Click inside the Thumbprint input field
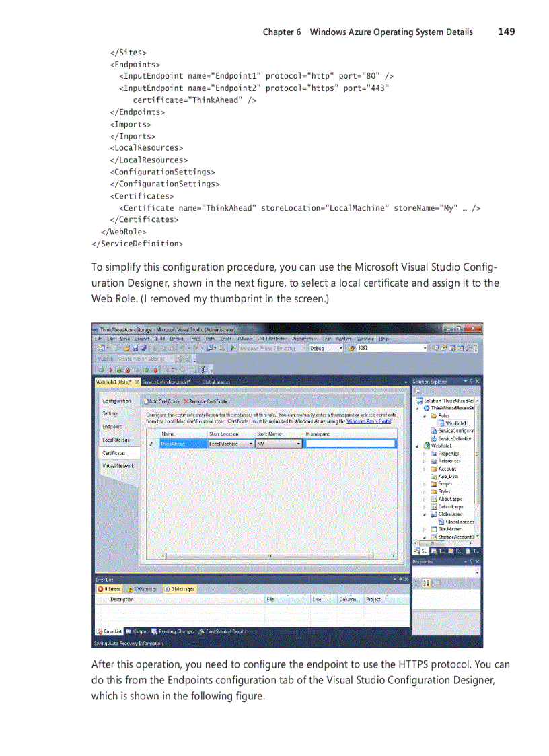 tap(351, 442)
